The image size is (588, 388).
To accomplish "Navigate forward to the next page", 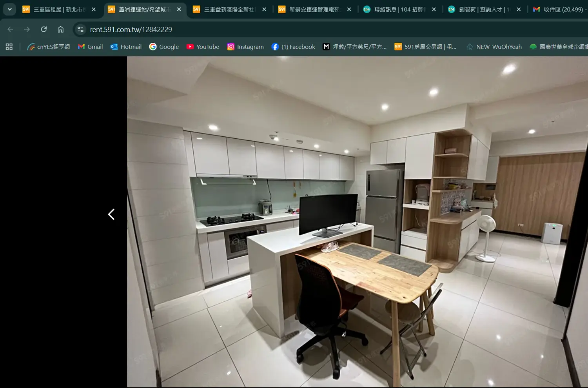I will 27,29.
